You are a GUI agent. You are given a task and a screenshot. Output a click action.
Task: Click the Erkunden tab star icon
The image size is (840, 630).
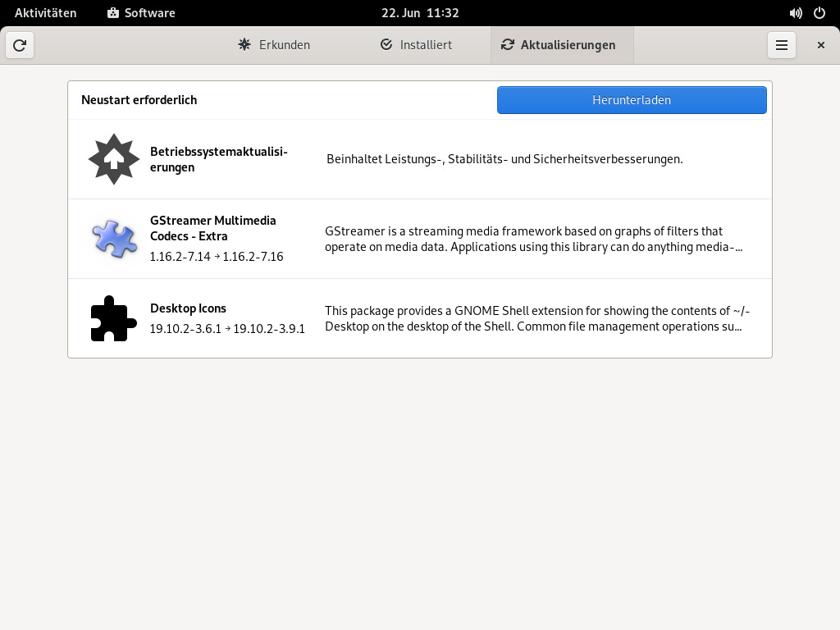244,44
